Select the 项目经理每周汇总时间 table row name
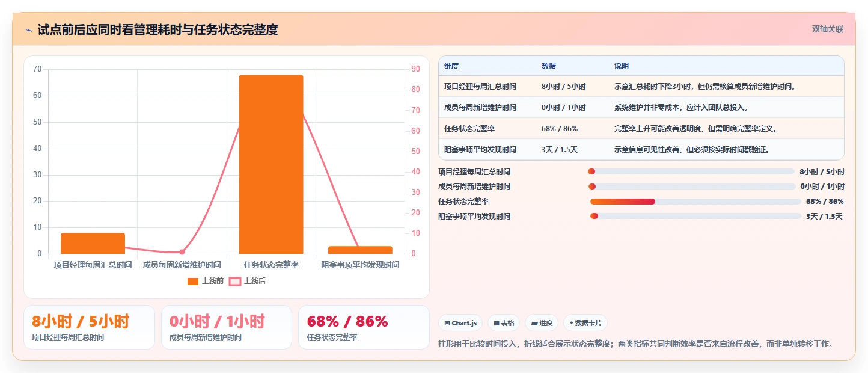 (x=480, y=87)
